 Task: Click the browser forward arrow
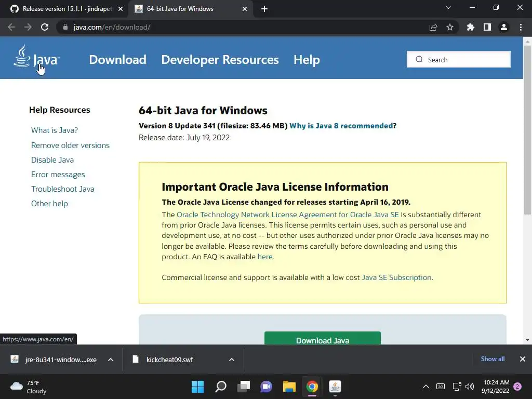pyautogui.click(x=28, y=27)
